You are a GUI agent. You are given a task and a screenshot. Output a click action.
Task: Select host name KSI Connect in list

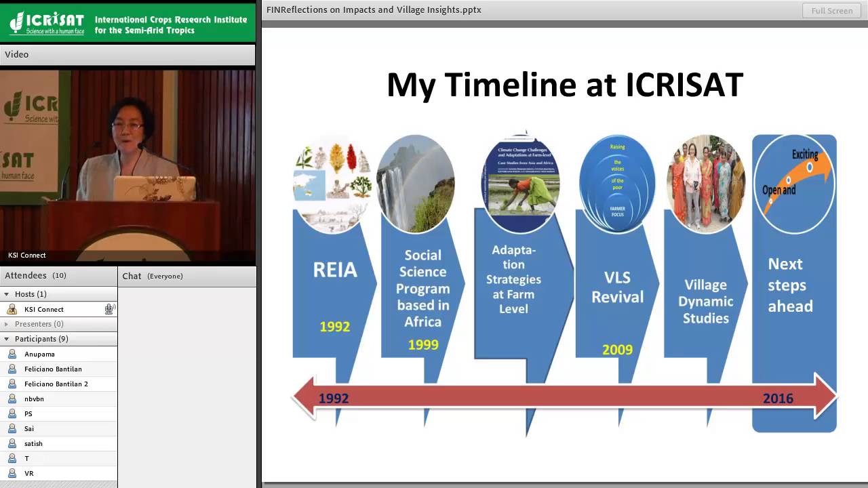pos(44,309)
